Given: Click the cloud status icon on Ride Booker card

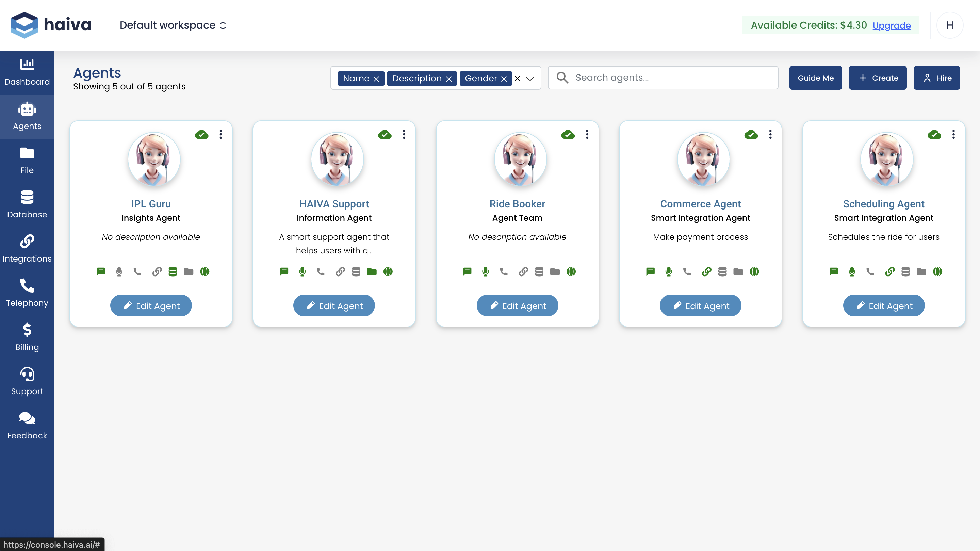Looking at the screenshot, I should (x=568, y=135).
